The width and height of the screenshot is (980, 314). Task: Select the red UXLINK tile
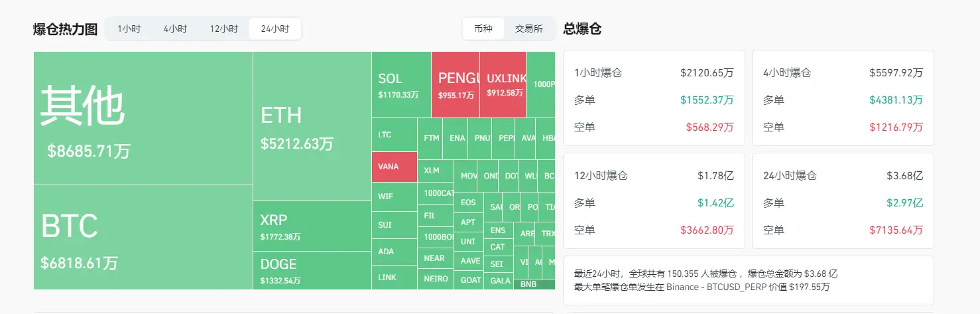tap(503, 85)
